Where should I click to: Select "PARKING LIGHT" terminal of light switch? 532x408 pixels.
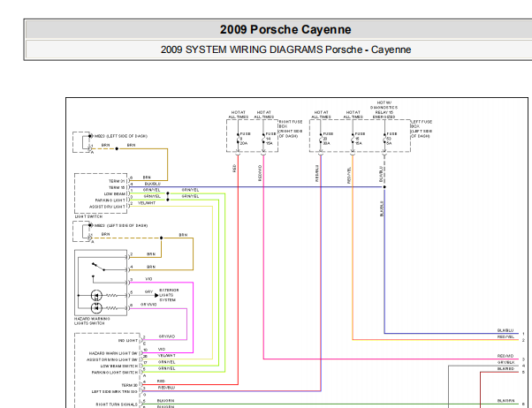click(x=110, y=200)
